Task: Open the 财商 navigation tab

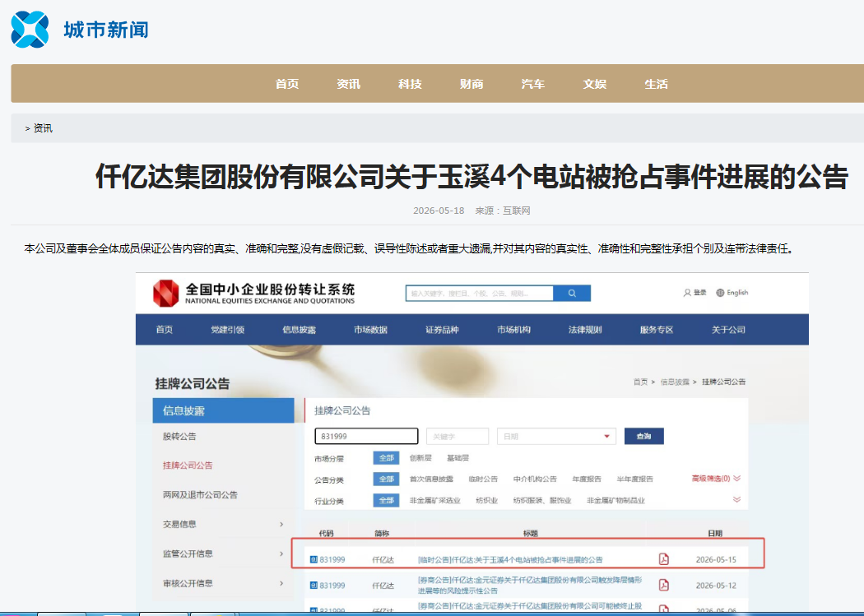Action: (x=471, y=84)
